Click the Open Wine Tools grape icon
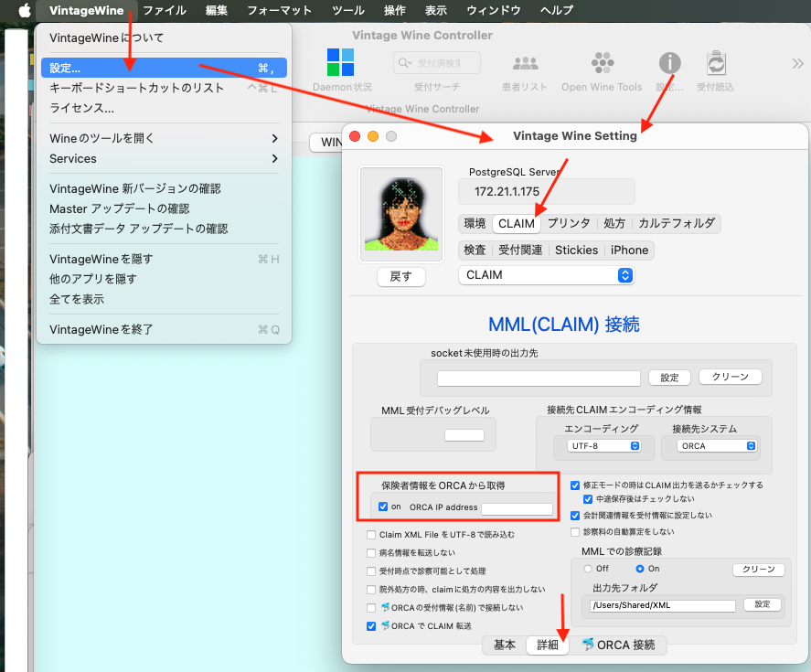 602,63
